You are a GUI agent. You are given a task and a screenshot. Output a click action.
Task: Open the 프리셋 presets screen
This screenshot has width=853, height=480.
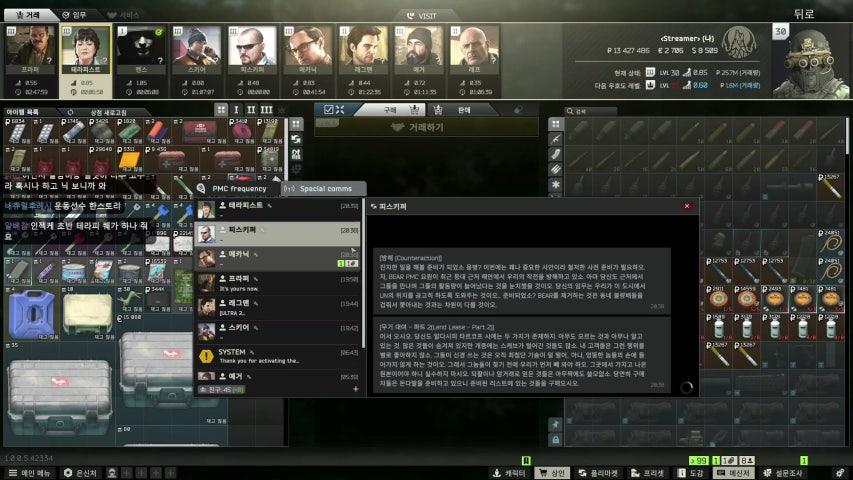648,473
